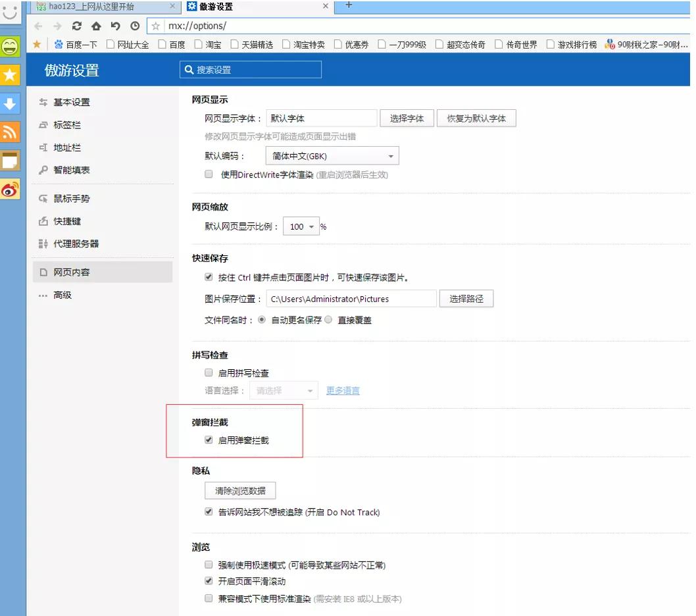Screen dimensions: 696x616
Task: Enable the 启用拼写检查 spell check checkbox
Action: point(208,372)
